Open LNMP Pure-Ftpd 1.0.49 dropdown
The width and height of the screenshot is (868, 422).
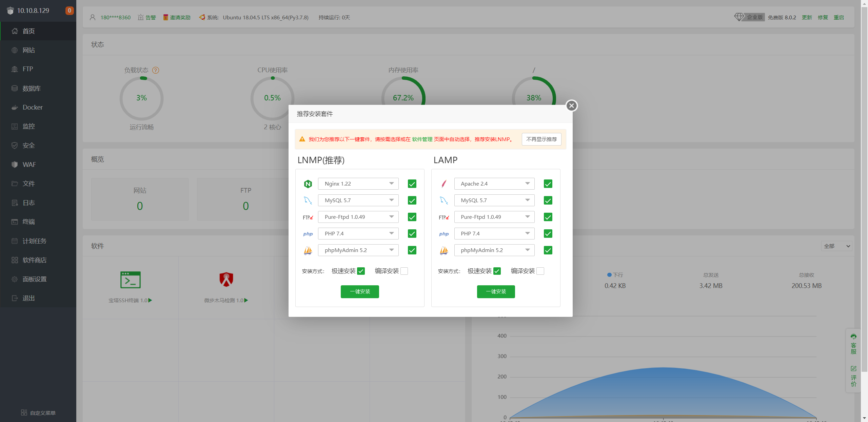tap(358, 217)
